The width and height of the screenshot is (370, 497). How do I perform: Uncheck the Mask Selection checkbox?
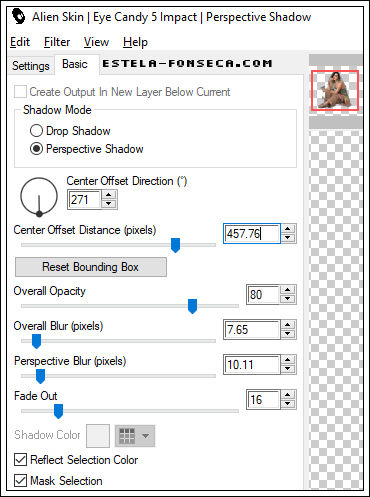tap(20, 481)
